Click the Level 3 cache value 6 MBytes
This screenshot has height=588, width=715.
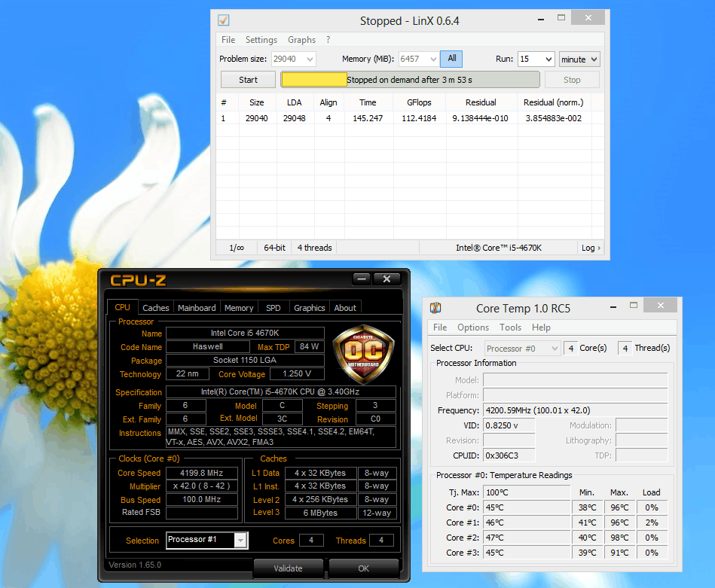[320, 513]
